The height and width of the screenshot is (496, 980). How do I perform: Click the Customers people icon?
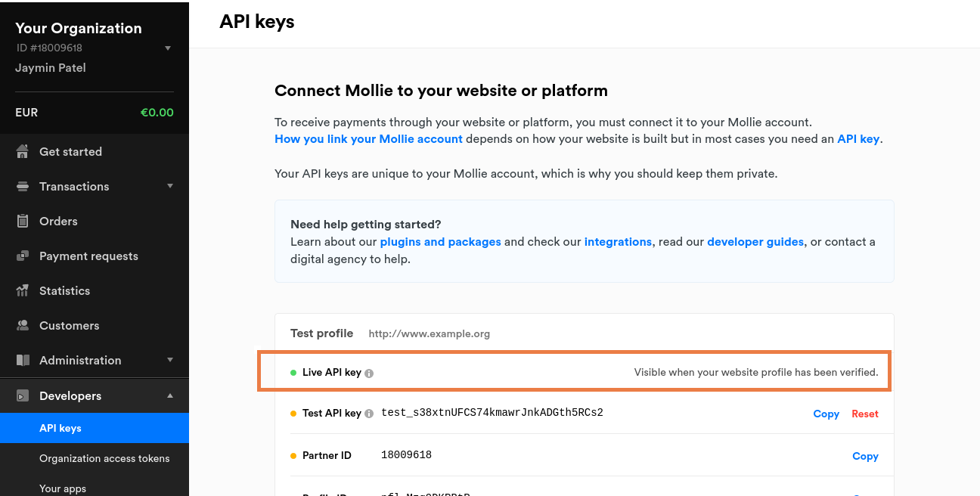point(22,325)
